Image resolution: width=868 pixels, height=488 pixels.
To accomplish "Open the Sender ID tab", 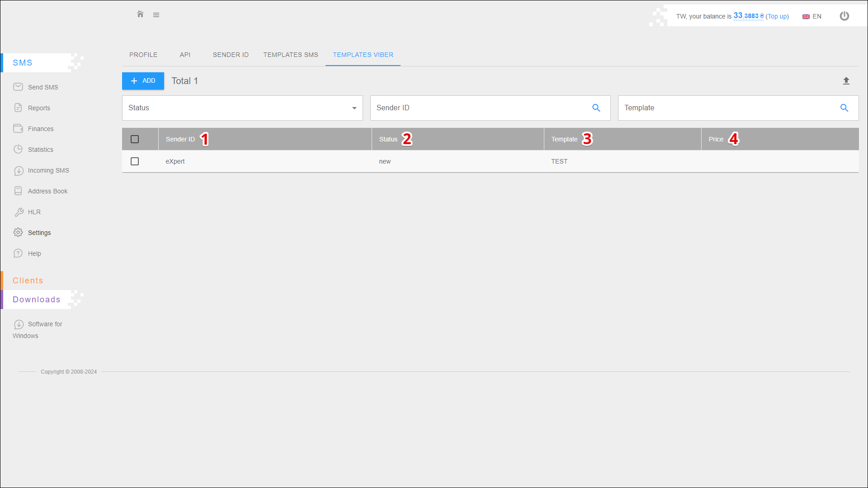I will (231, 55).
